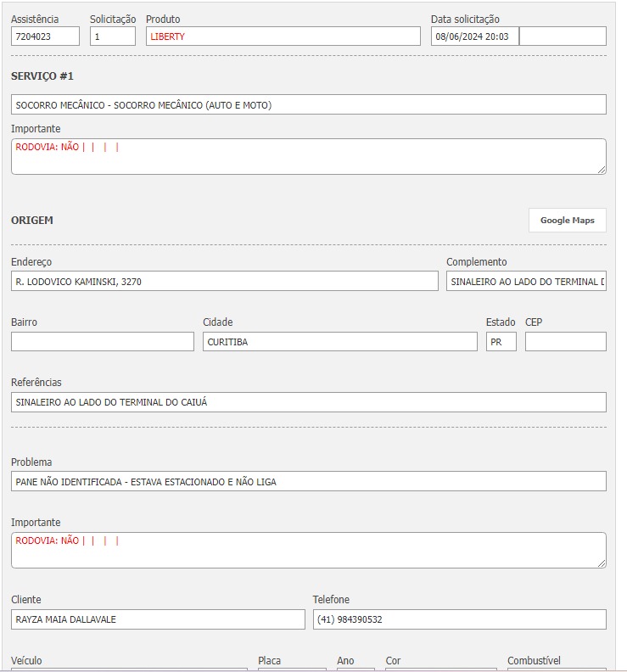The width and height of the screenshot is (627, 672).
Task: Select the Problema description field
Action: point(308,481)
